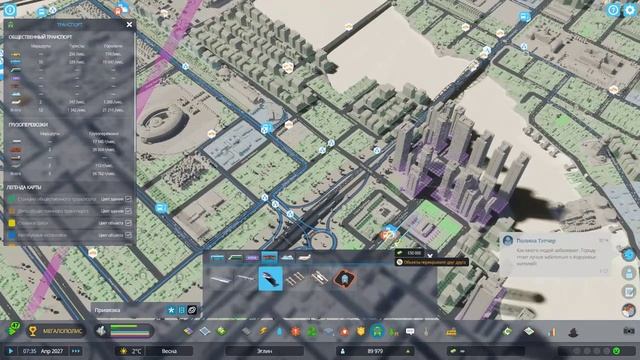
Task: Open the Education graduation cap icon
Action: (328, 331)
